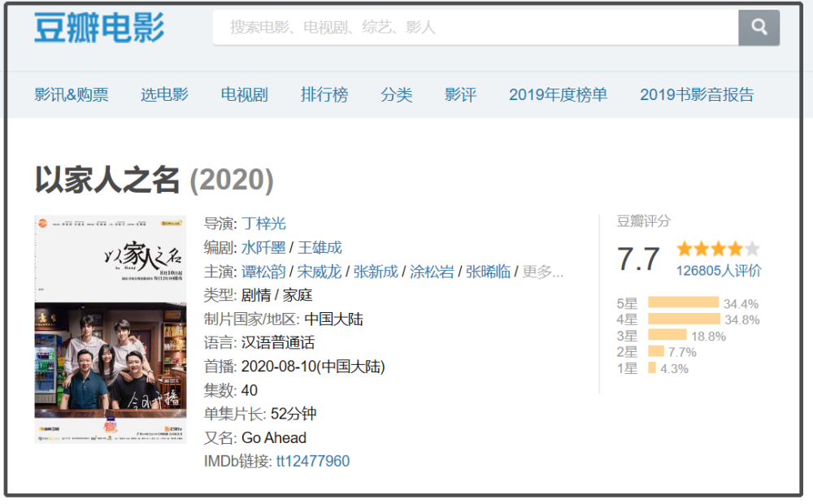Screen dimensions: 813x504
Task: Click the 豆瓣评分 label
Action: pos(643,221)
